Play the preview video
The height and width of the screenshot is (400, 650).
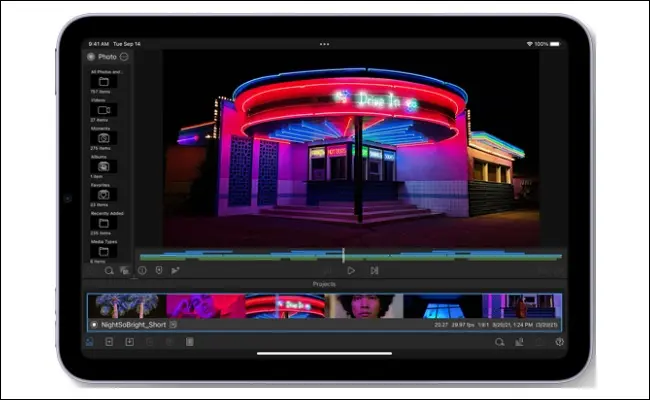coord(351,270)
